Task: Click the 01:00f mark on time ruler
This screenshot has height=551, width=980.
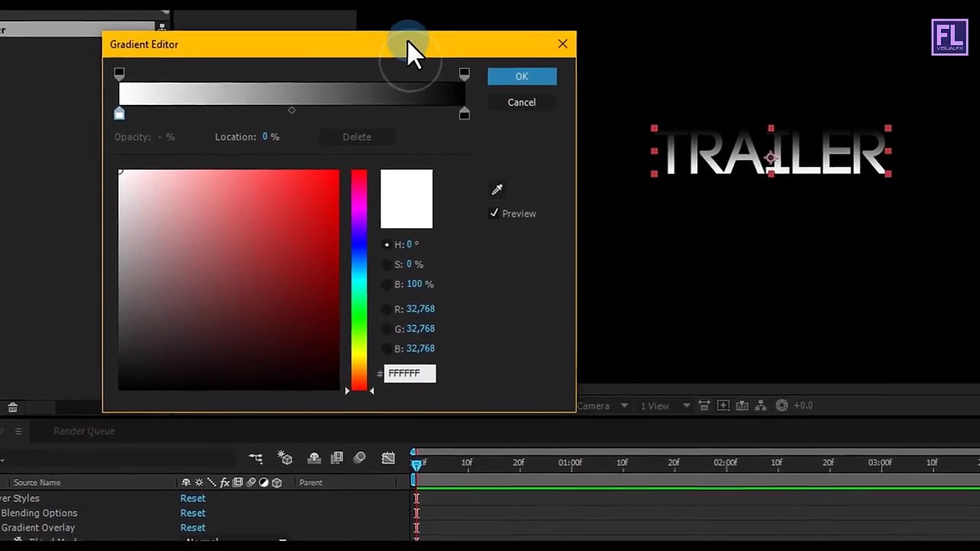Action: point(570,463)
